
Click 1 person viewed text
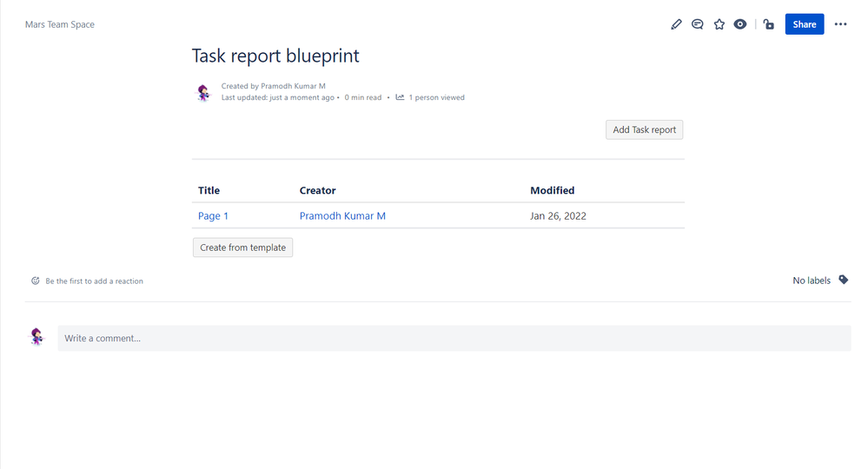(437, 97)
